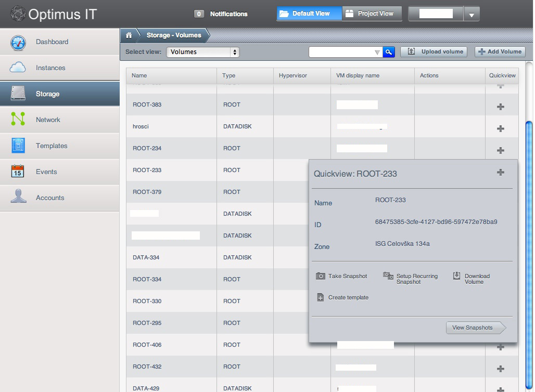Click the blue search magnifier button
Viewport: 535px width, 392px height.
[389, 52]
